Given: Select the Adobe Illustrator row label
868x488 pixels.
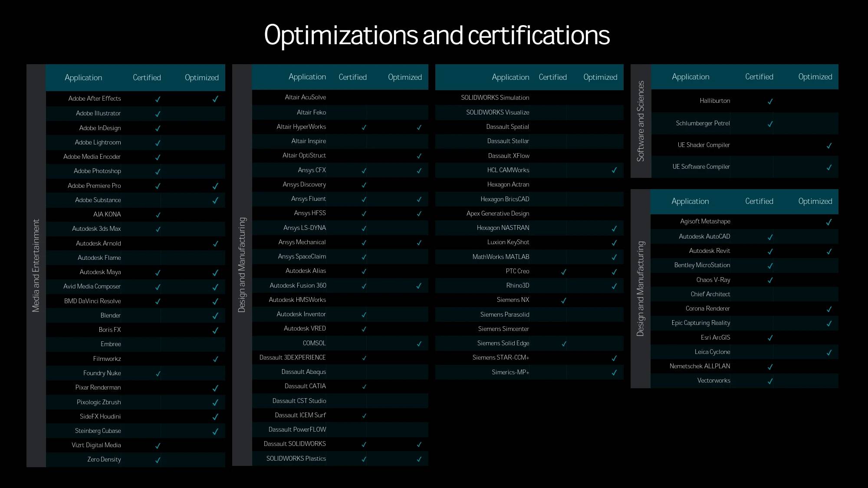Looking at the screenshot, I should [98, 113].
